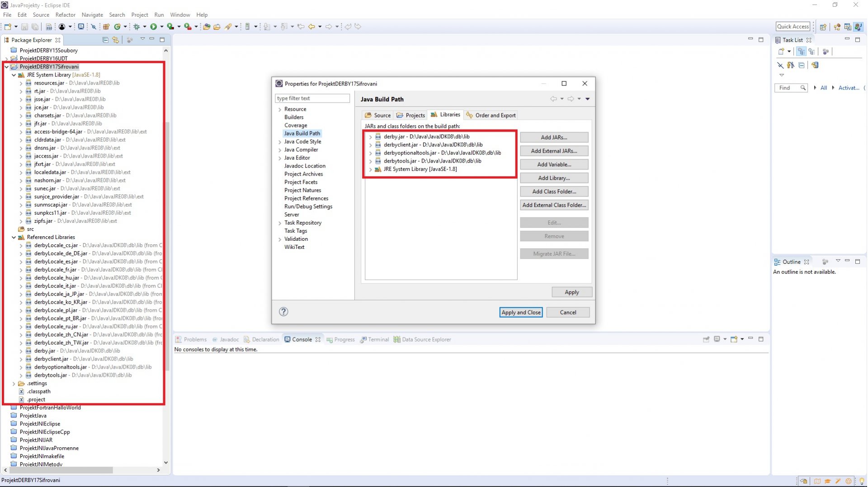The width and height of the screenshot is (868, 487).
Task: Expand derbyclient.jar in the build path list
Action: coord(371,145)
